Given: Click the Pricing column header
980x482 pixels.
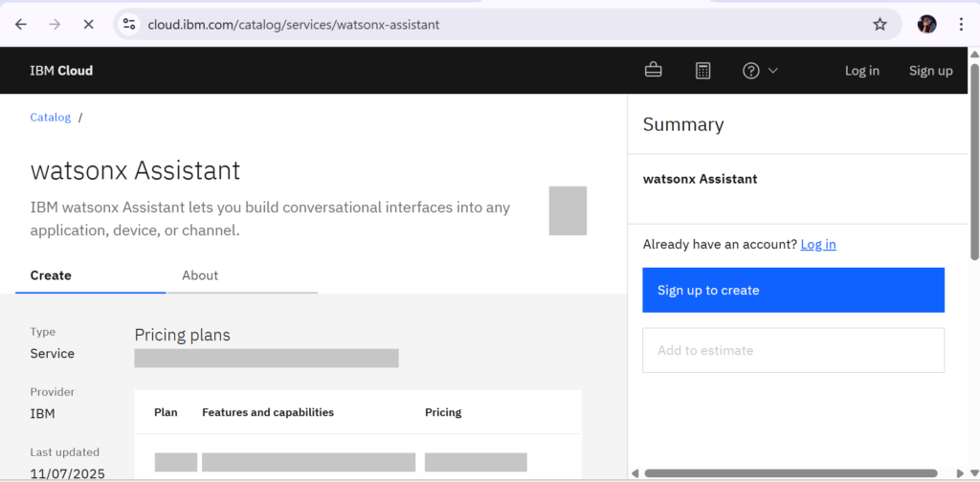Looking at the screenshot, I should tap(443, 413).
